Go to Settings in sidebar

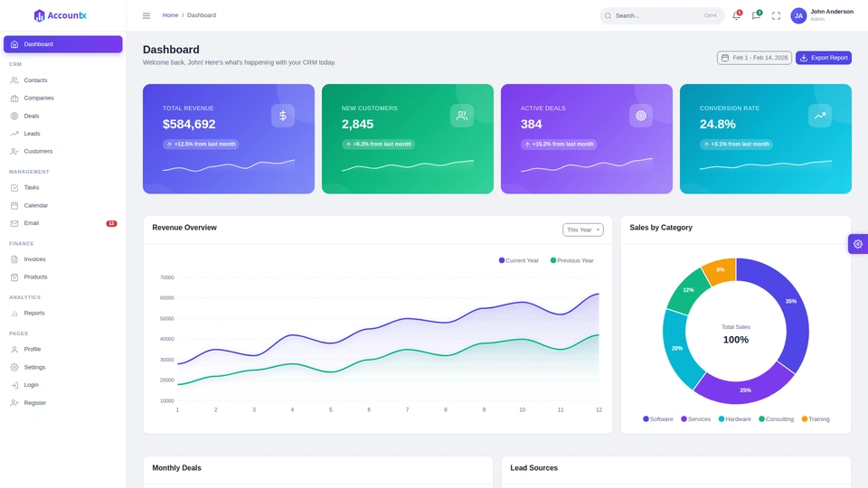63,368
